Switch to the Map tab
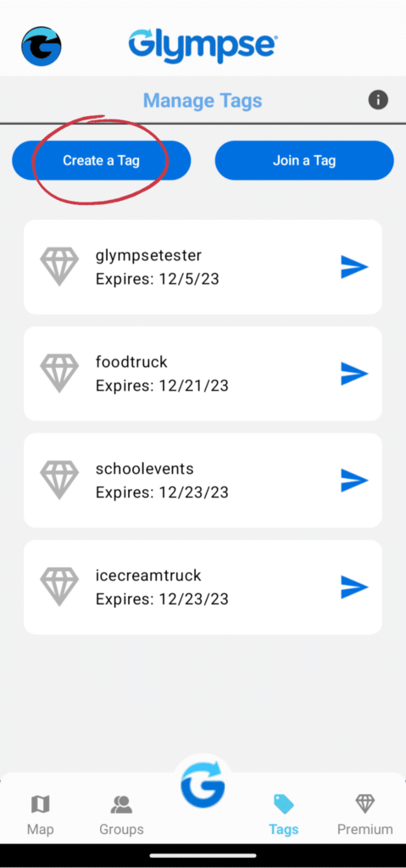Screen dimensions: 406x868 [x=41, y=815]
